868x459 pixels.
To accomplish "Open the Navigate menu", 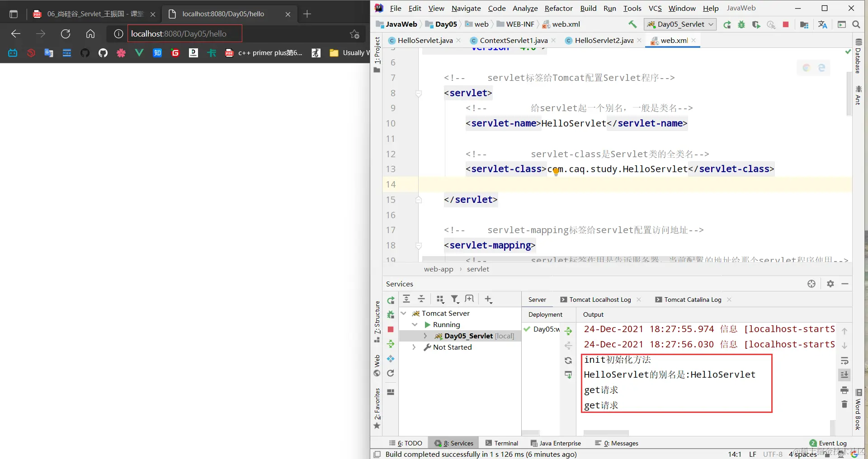I will tap(466, 8).
